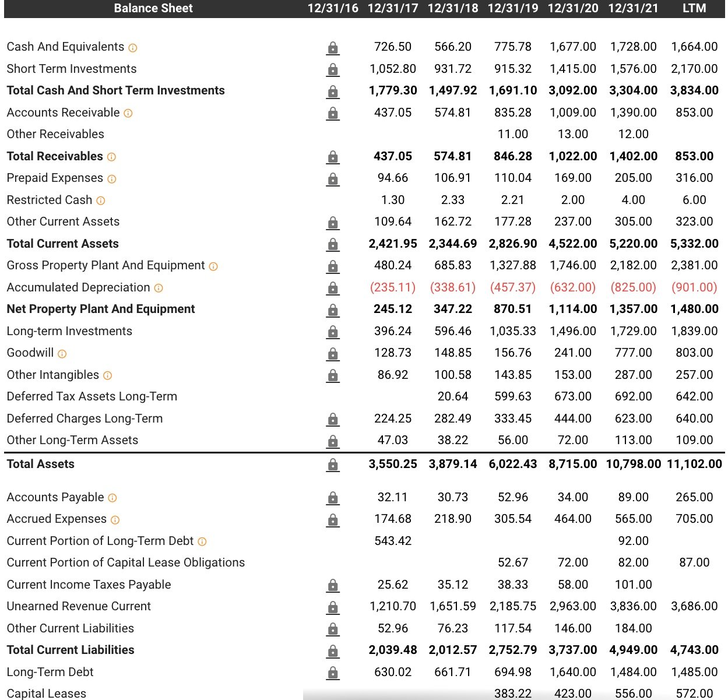
Task: Click info icon next to Cash And Equivalents
Action: 132,48
